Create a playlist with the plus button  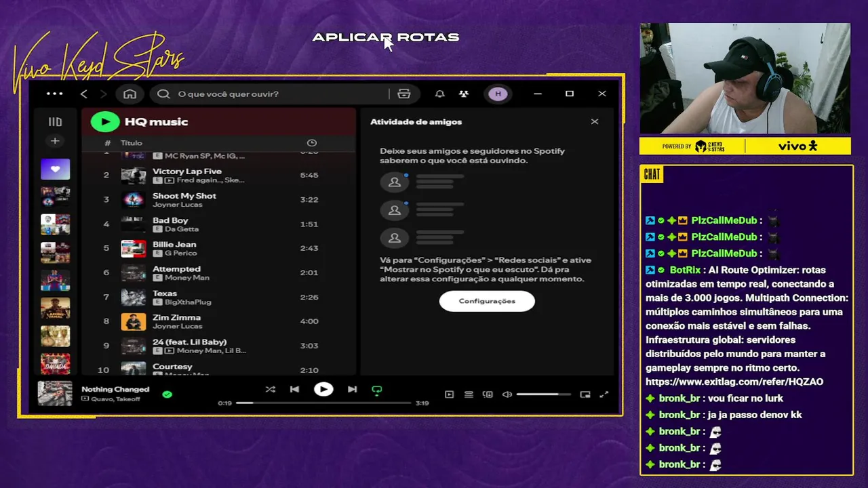pyautogui.click(x=55, y=141)
